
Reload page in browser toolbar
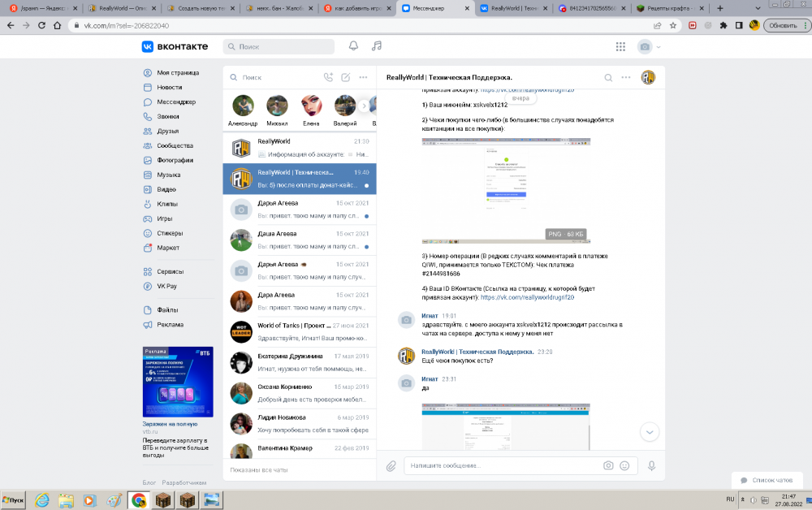pyautogui.click(x=41, y=25)
